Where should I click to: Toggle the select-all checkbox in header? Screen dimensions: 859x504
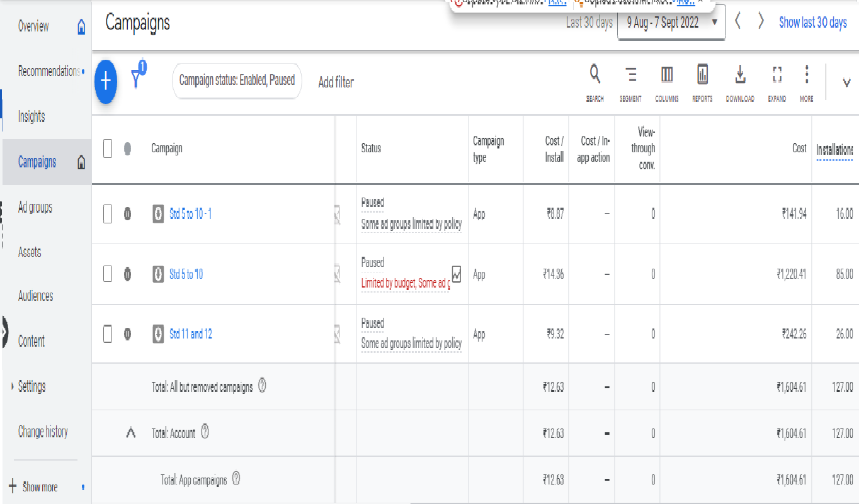click(108, 148)
